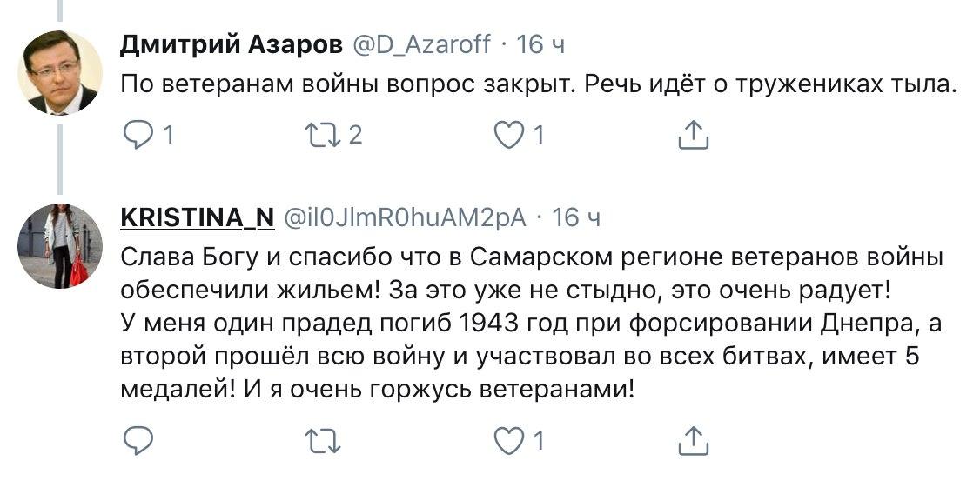
Task: Reply to Дмитрий Азаров's tweet
Action: (x=138, y=135)
